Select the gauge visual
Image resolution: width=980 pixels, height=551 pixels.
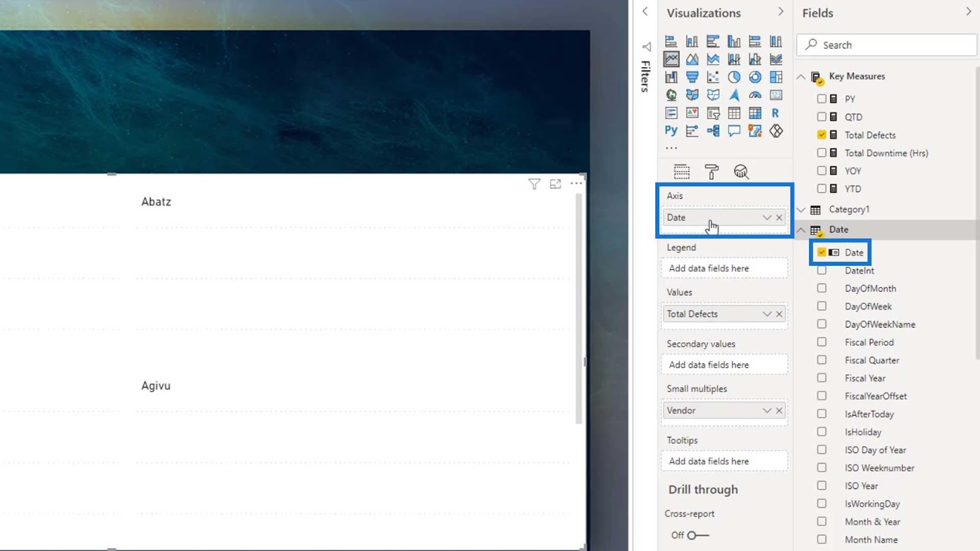(755, 95)
